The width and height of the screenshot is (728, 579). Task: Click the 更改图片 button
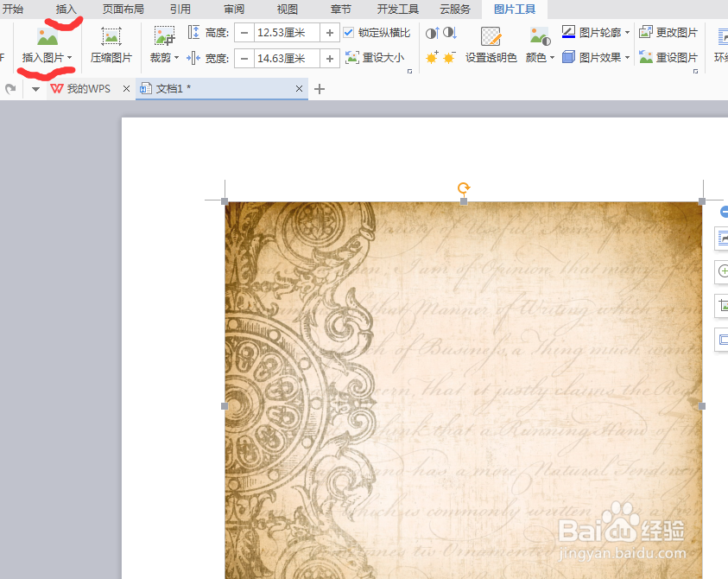tap(668, 33)
